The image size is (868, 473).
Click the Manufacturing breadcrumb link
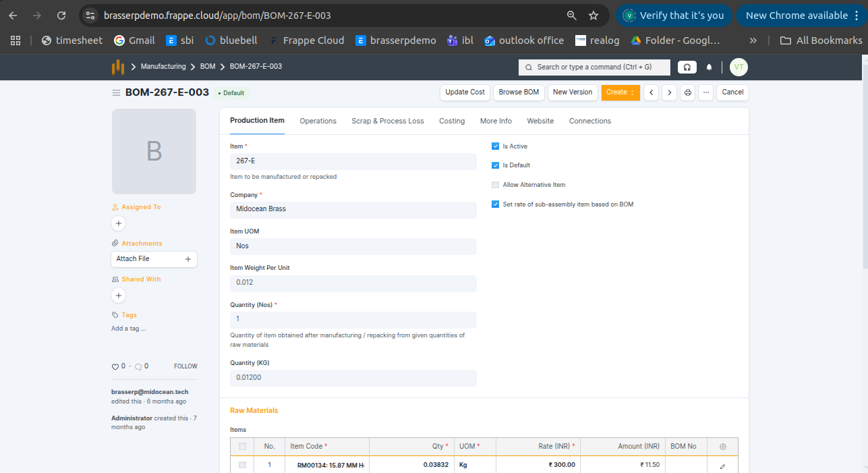(163, 67)
